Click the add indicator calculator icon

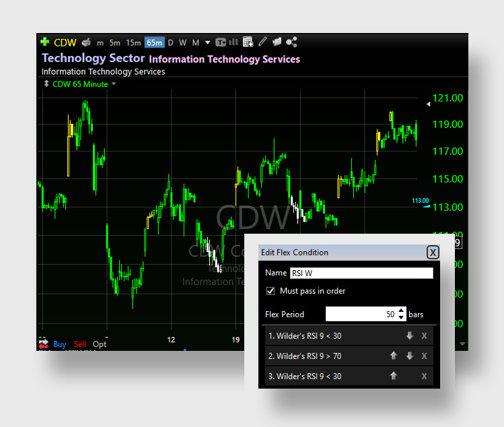248,42
